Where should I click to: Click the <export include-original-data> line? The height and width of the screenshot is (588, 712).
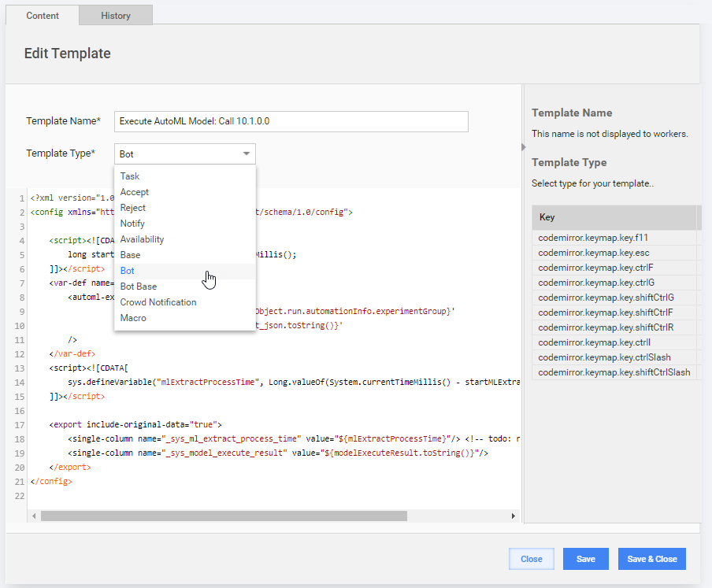[x=135, y=425]
